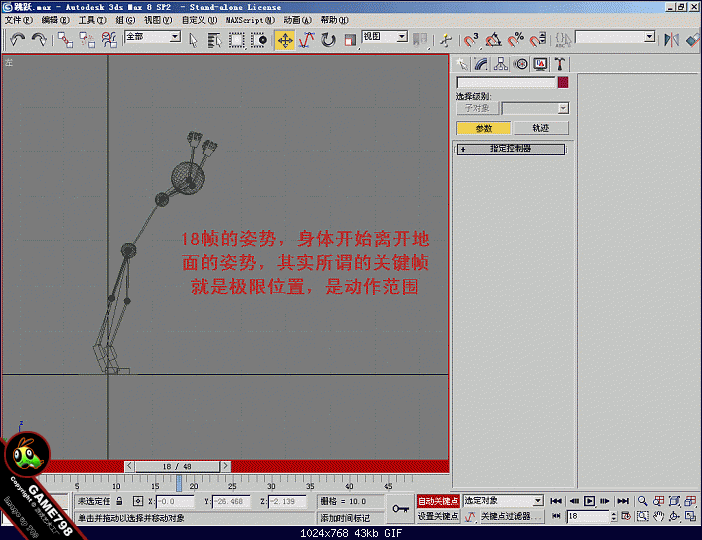Viewport: 702px width, 540px height.
Task: Click the time slider showing 18 / 48
Action: [177, 467]
